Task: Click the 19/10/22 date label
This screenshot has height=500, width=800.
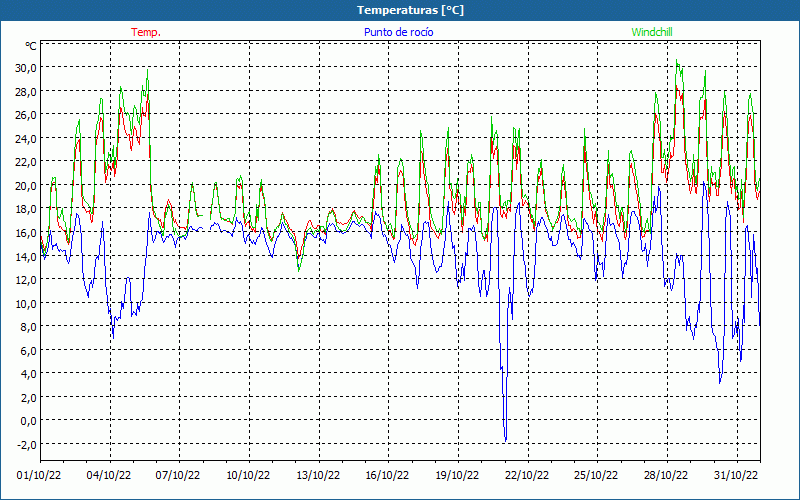Action: point(457,476)
